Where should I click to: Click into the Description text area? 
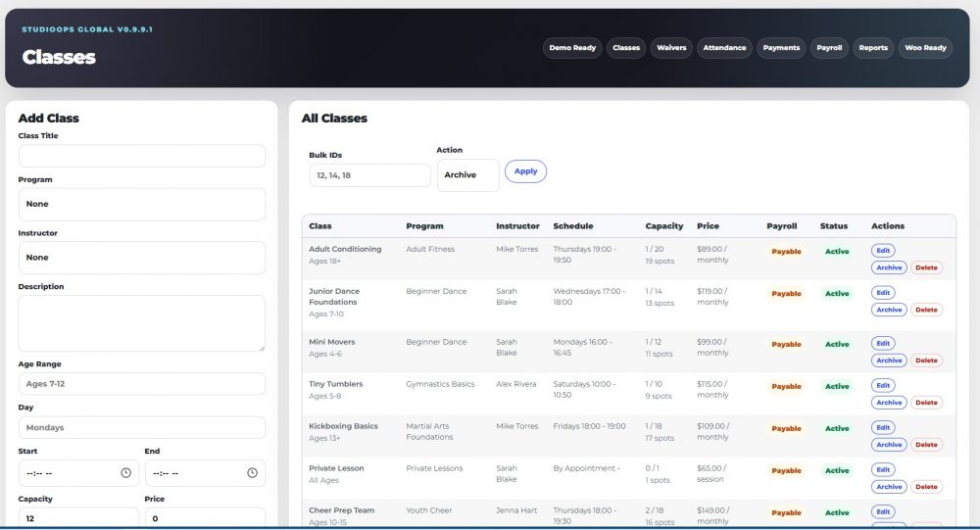point(142,323)
